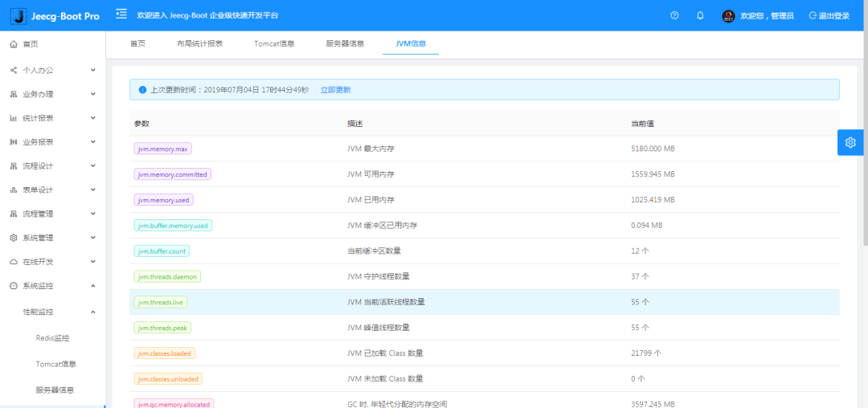
Task: Open Redis监控 in the sidebar
Action: 52,338
